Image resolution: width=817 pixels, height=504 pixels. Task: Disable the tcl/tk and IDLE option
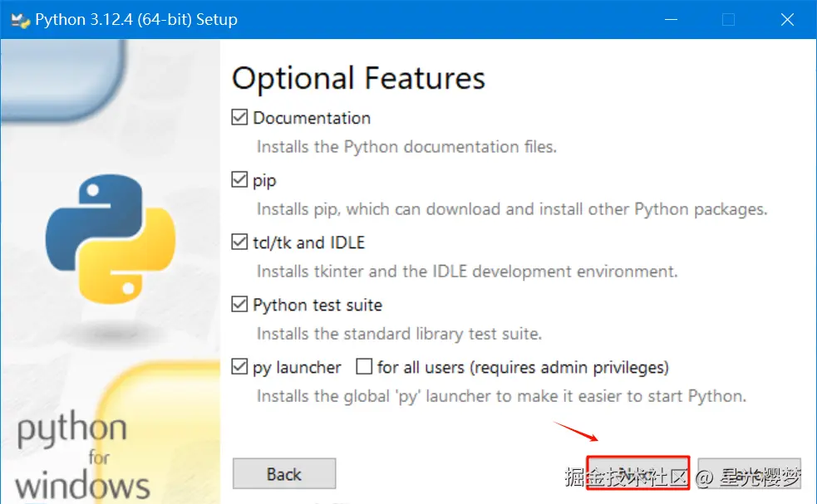239,242
